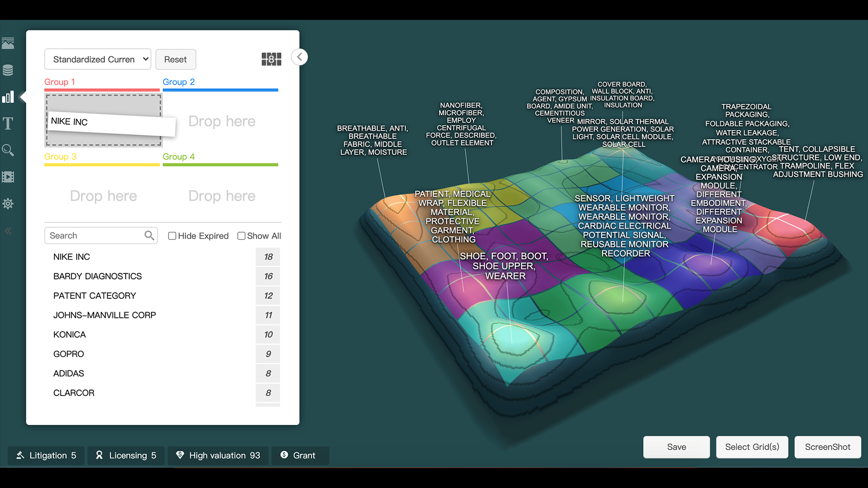868x488 pixels.
Task: Select Licensing 5 status bar tab
Action: click(x=126, y=455)
